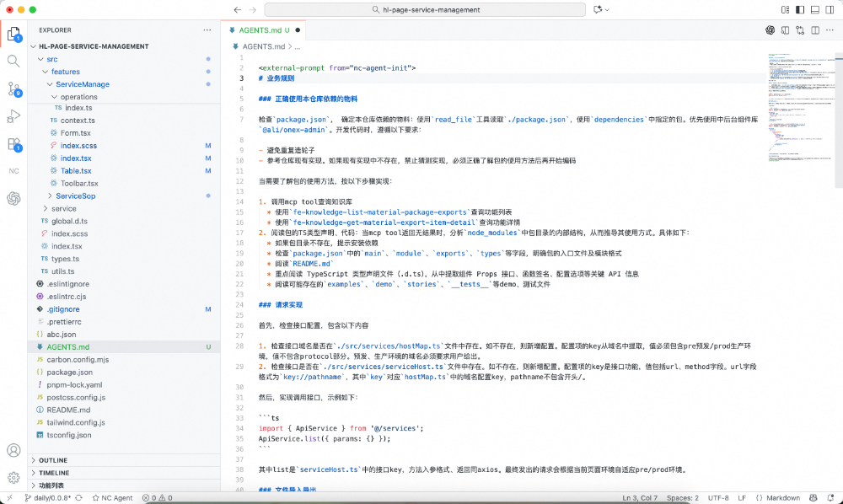Toggle the secondary side bar

828,9
